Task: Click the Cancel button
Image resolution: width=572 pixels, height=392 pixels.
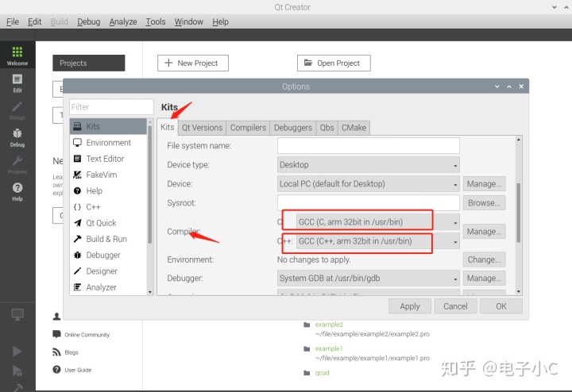Action: click(x=455, y=306)
